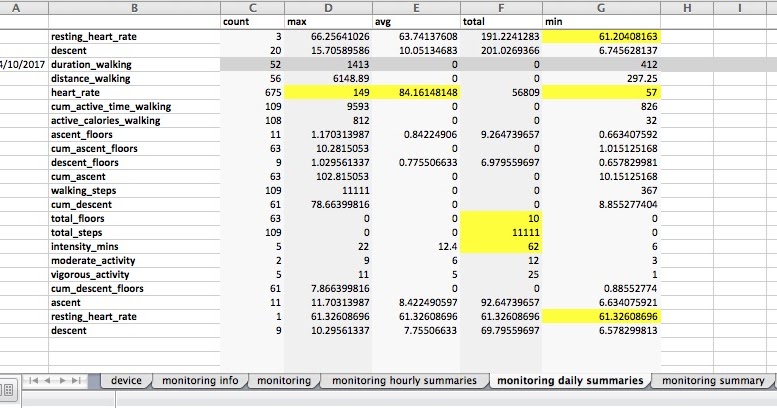Select the 'moderate_activity' label cell
Viewport: 777px width, 408px height.
point(134,260)
